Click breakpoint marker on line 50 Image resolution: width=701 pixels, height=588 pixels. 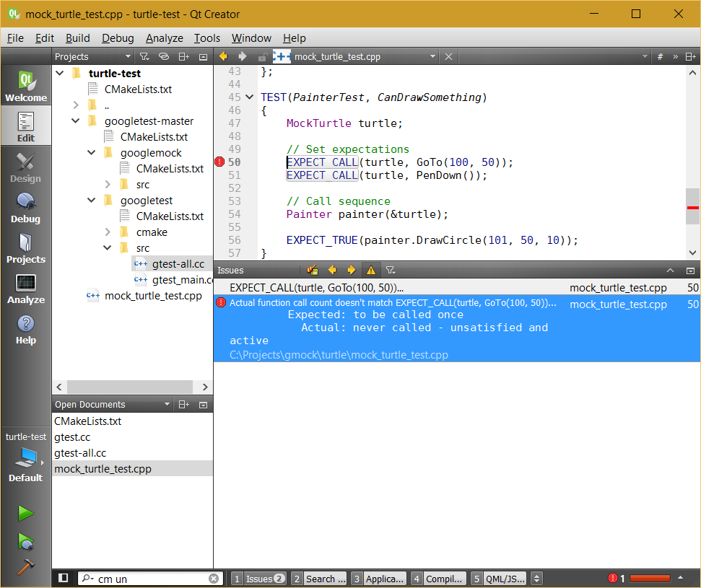click(219, 162)
